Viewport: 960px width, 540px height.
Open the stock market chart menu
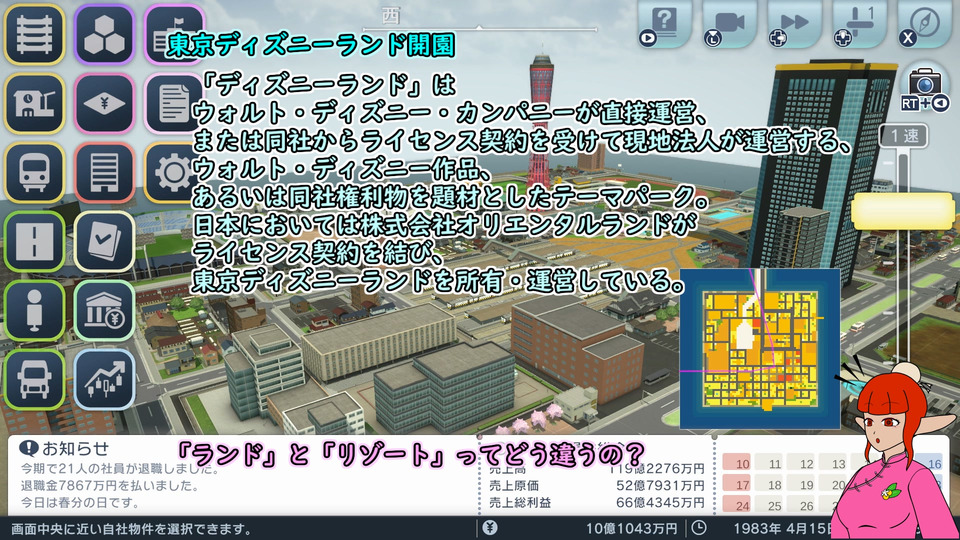[x=104, y=380]
